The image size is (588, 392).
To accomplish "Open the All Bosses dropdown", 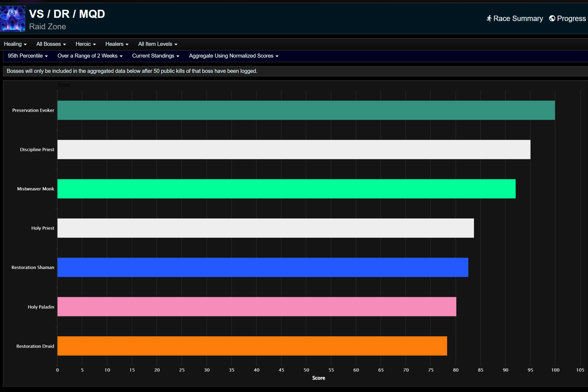I will coord(51,44).
